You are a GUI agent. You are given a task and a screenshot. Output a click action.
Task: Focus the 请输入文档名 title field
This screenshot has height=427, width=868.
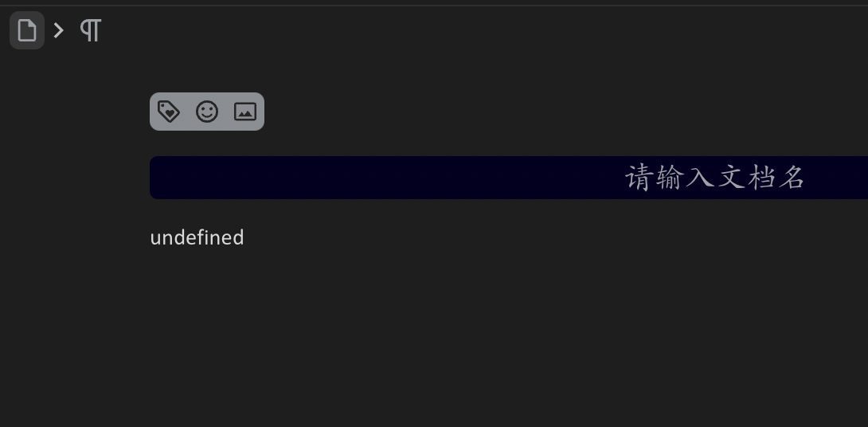click(509, 178)
